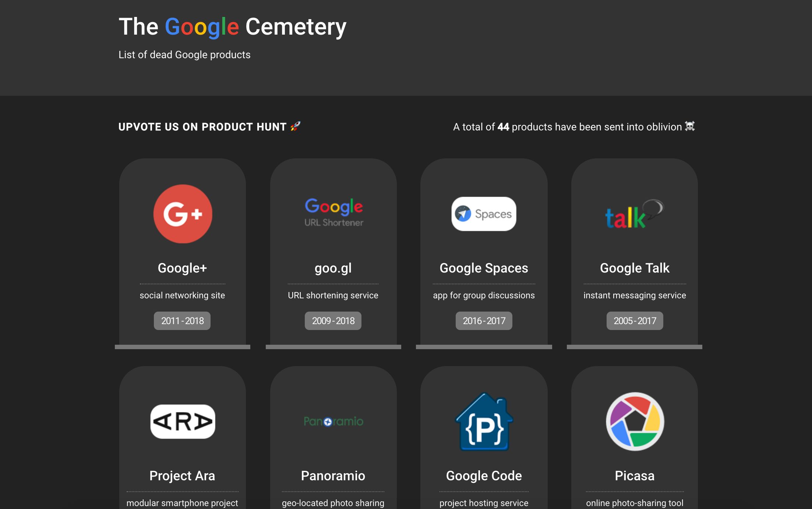The image size is (812, 509).
Task: Open the Picasa camera shutter logo
Action: [634, 422]
